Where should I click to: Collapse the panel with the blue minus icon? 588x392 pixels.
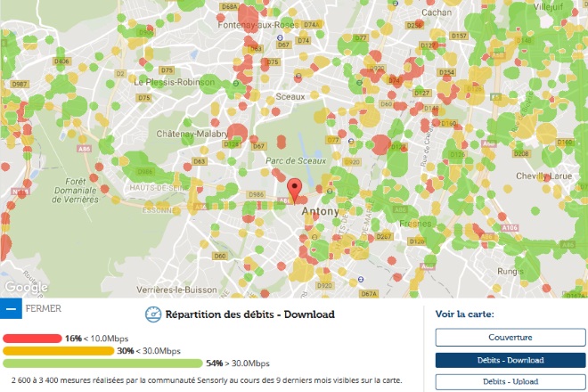coord(11,309)
